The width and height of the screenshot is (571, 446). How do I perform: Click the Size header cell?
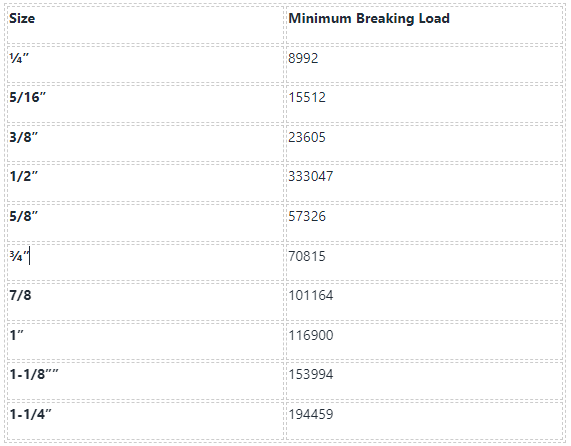[145, 25]
